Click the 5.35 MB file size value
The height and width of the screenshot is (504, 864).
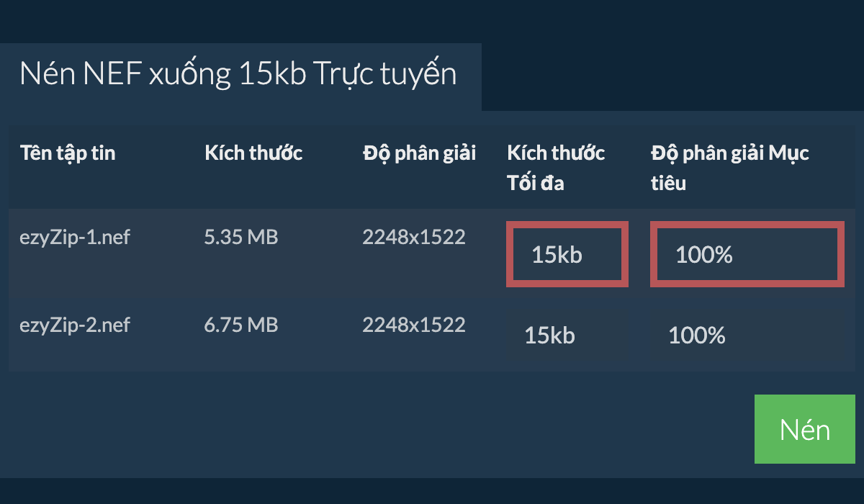pyautogui.click(x=240, y=237)
